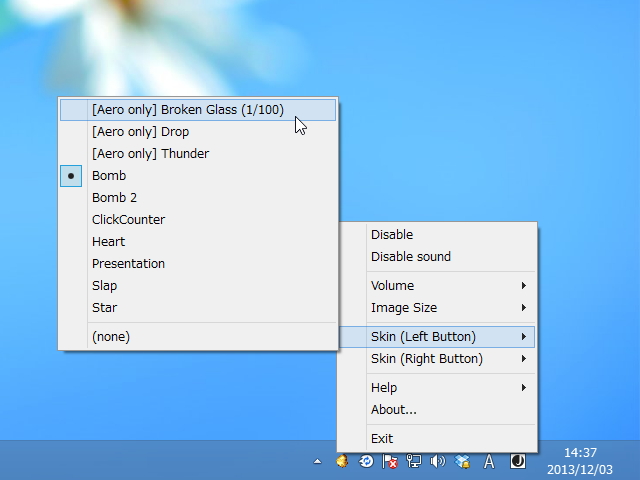Pick the [Aero only] Thunder skin

198,154
